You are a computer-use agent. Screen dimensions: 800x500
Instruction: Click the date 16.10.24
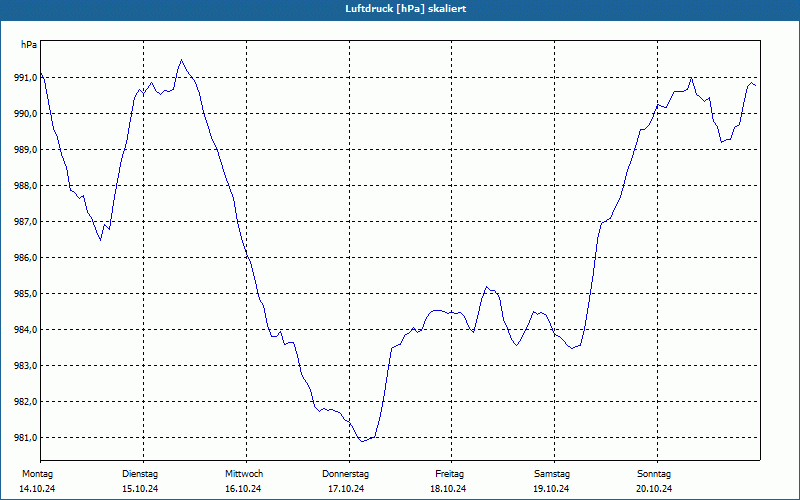click(243, 489)
